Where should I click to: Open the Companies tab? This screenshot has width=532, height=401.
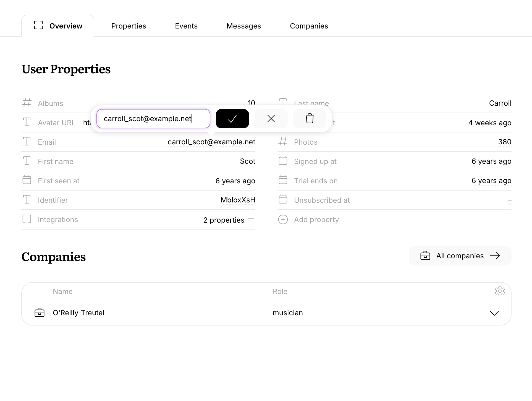(309, 26)
